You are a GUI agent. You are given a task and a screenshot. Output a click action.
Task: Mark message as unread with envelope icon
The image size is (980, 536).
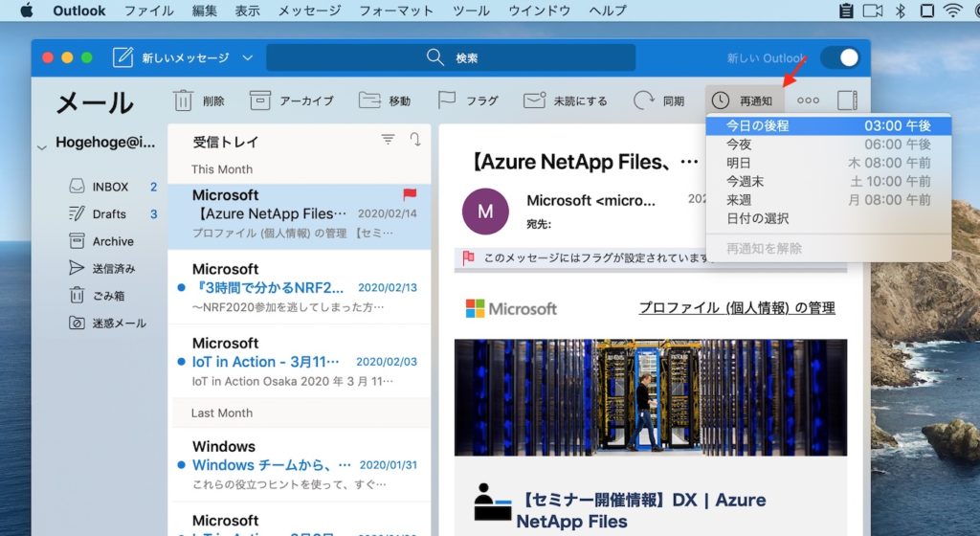coord(535,100)
